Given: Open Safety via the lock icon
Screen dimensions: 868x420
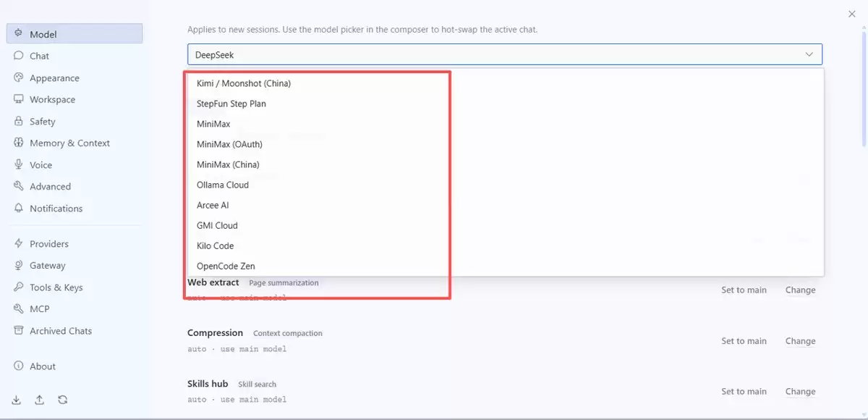Looking at the screenshot, I should 19,121.
